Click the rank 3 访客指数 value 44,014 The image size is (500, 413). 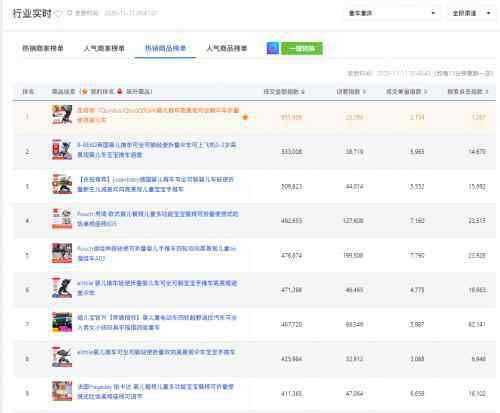[354, 186]
